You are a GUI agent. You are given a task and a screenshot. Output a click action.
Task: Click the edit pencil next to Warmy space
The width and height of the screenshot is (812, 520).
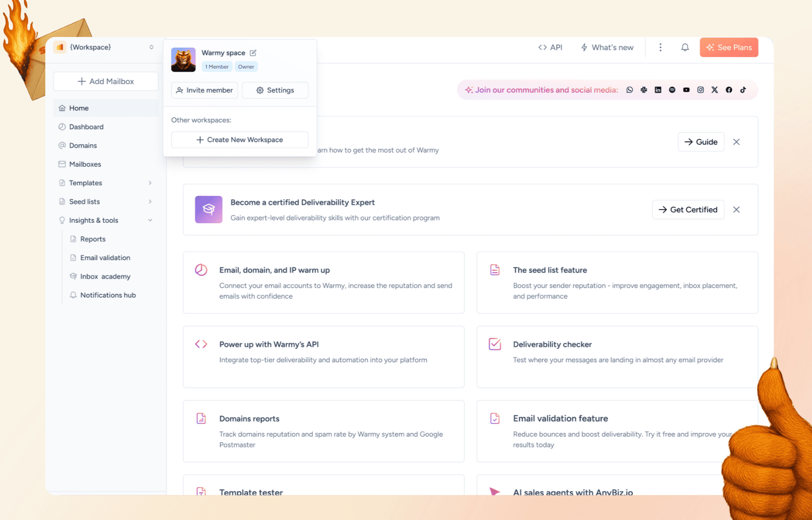coord(253,53)
